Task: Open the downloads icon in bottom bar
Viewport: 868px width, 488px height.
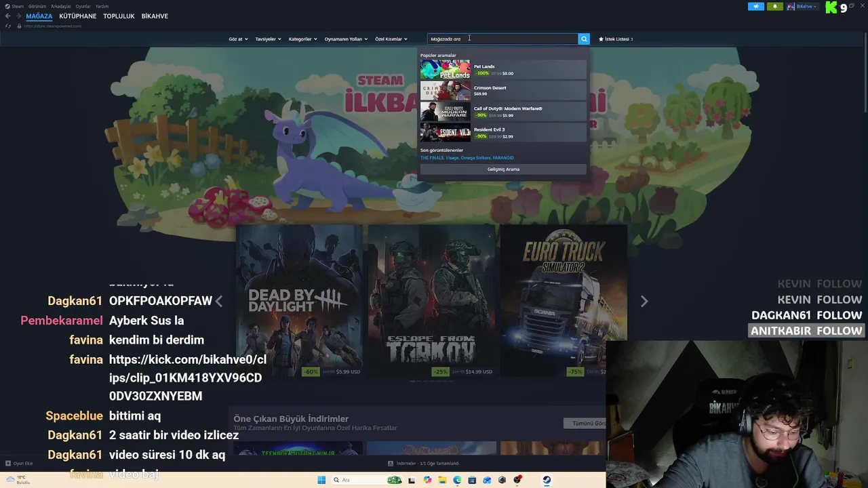Action: pos(391,464)
